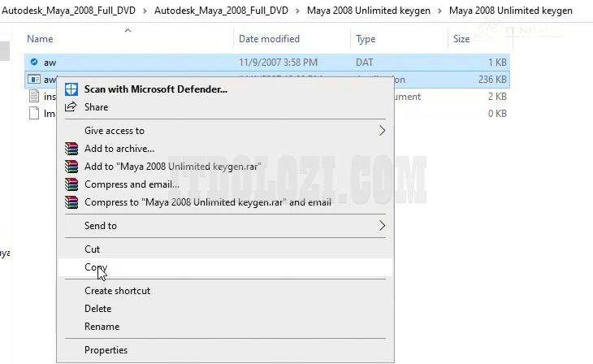Click the Microsoft Defender shield icon
Image resolution: width=593 pixels, height=364 pixels.
click(71, 89)
